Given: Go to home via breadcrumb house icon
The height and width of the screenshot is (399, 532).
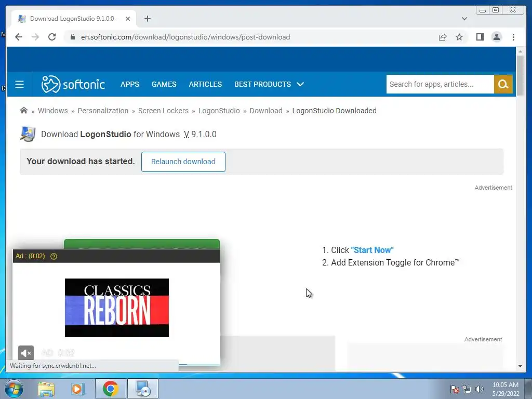Looking at the screenshot, I should [x=24, y=110].
